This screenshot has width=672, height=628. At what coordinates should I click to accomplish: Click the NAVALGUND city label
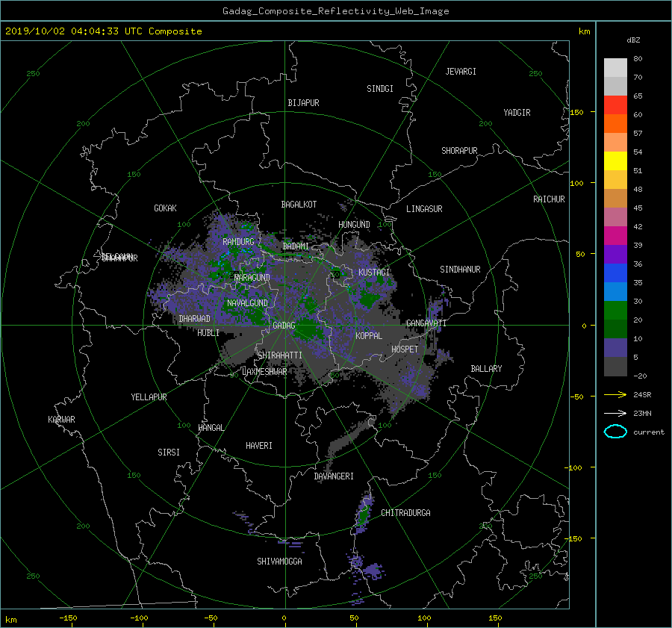tap(247, 303)
